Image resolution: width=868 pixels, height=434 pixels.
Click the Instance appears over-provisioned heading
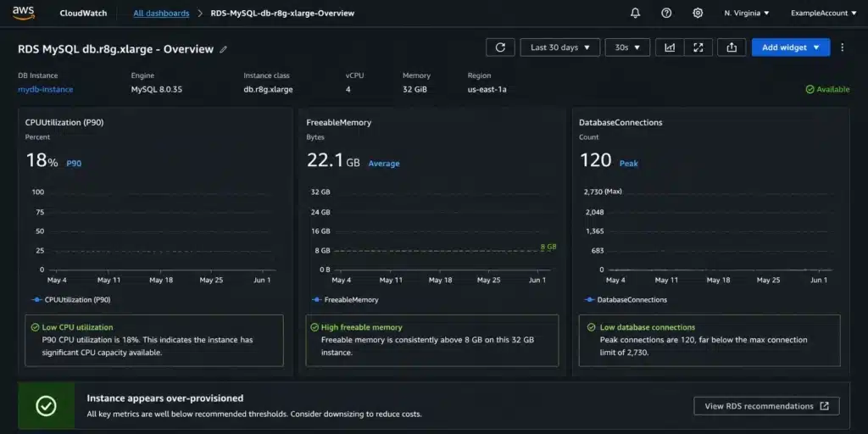(x=165, y=398)
